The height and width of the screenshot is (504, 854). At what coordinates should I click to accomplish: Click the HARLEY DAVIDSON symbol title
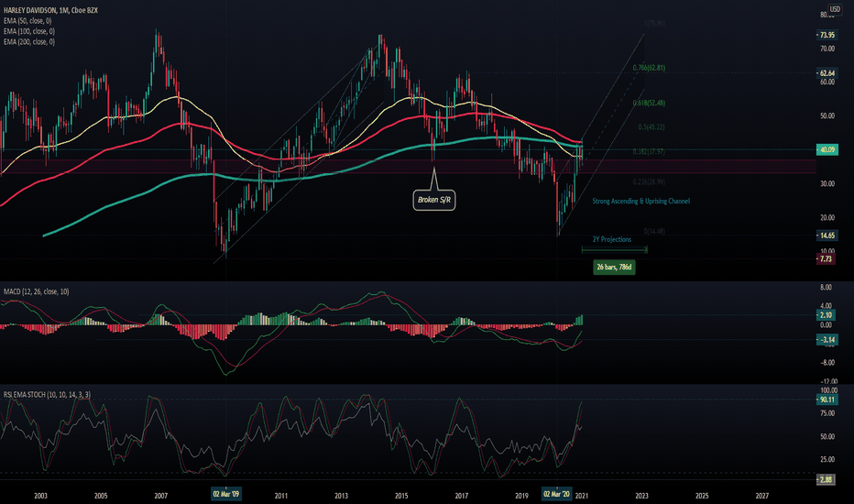tap(50, 10)
